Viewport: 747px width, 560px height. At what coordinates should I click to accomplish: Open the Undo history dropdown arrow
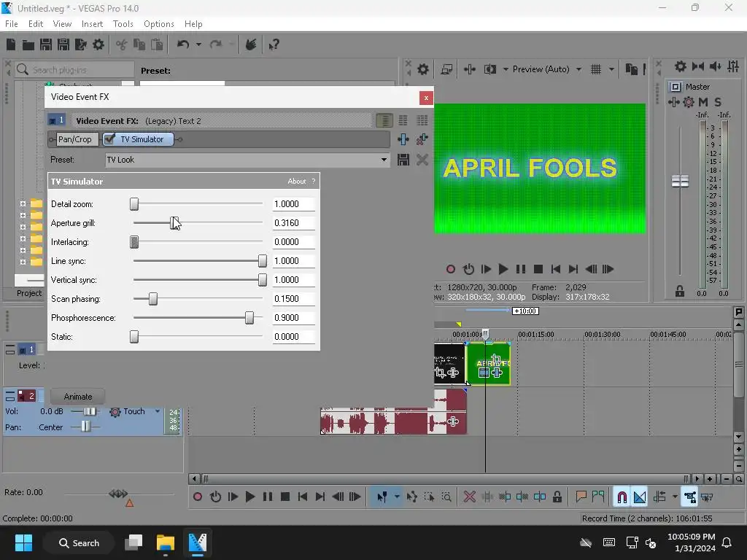[198, 44]
